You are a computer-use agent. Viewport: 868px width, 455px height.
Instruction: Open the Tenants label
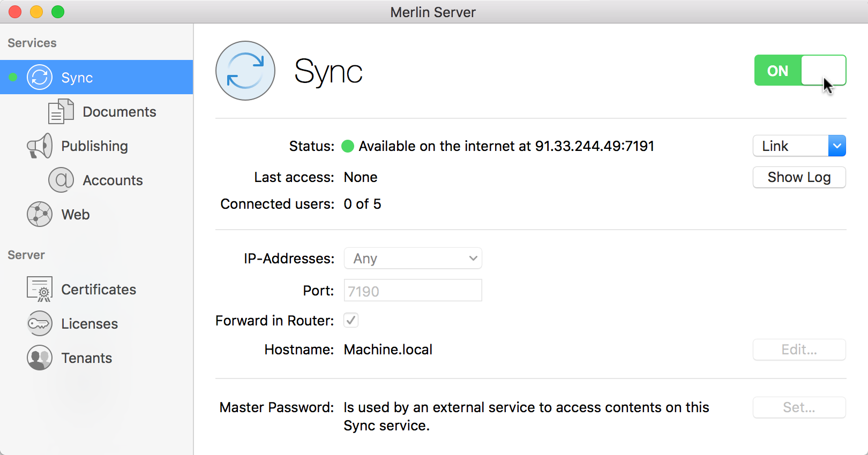click(x=87, y=358)
